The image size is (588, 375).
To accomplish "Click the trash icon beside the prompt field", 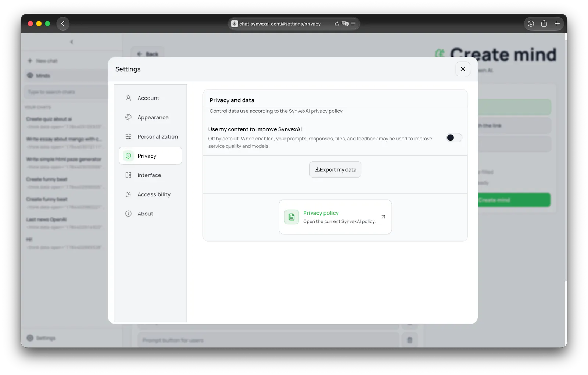I will [x=410, y=340].
